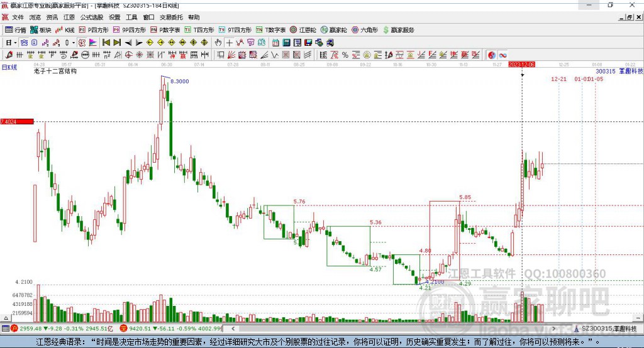Viewport: 644px width, 348px height.
Task: Select the Gann fan lines tool
Action: tap(231, 55)
